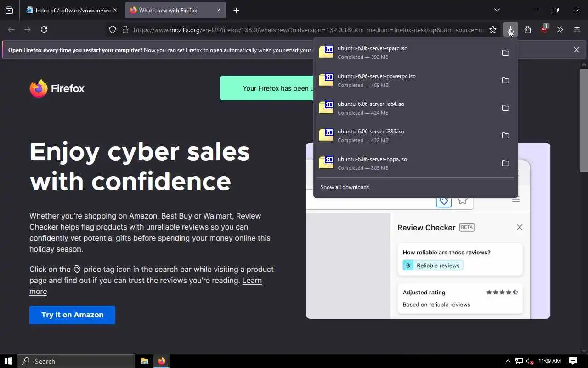Open uBlock Origin extension icon
The height and width of the screenshot is (368, 588).
pos(544,29)
